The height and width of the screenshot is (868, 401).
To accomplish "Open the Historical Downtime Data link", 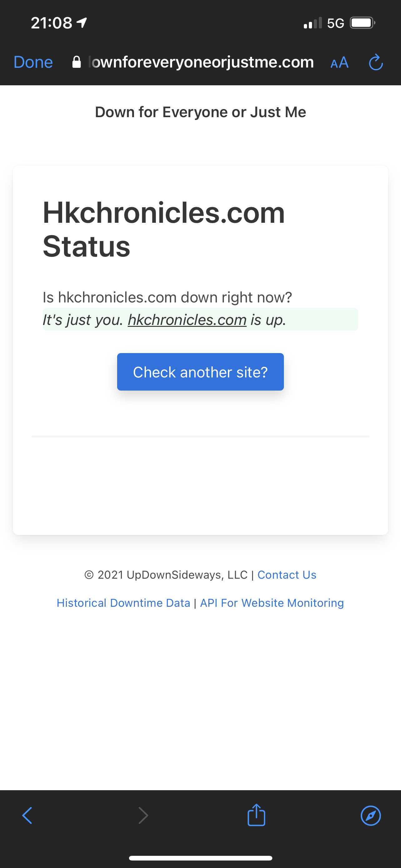I will pyautogui.click(x=123, y=603).
